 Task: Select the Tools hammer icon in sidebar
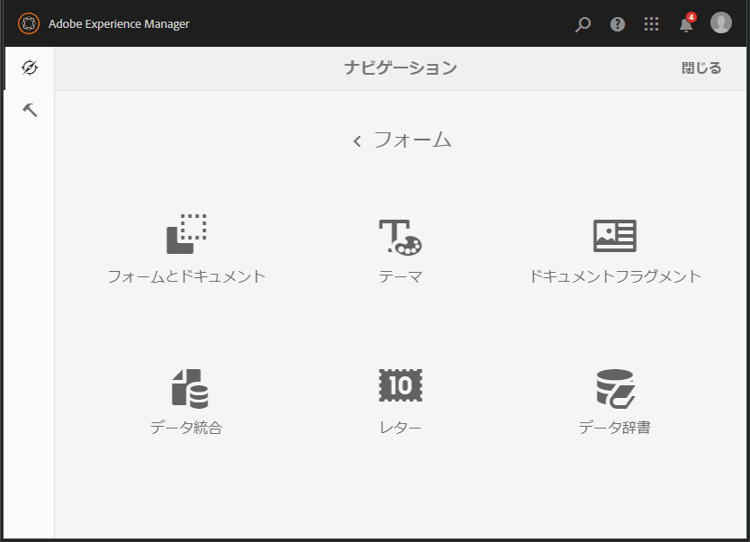(30, 110)
